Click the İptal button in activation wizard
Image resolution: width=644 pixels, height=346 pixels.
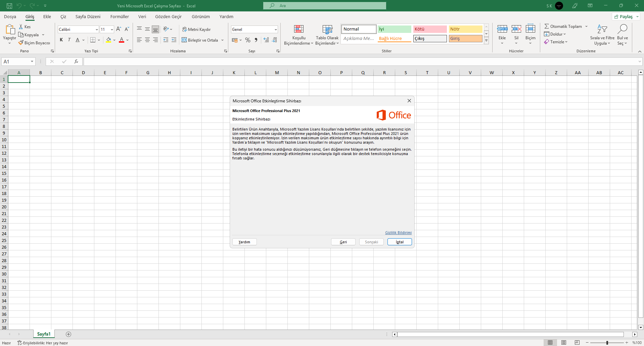pos(400,242)
